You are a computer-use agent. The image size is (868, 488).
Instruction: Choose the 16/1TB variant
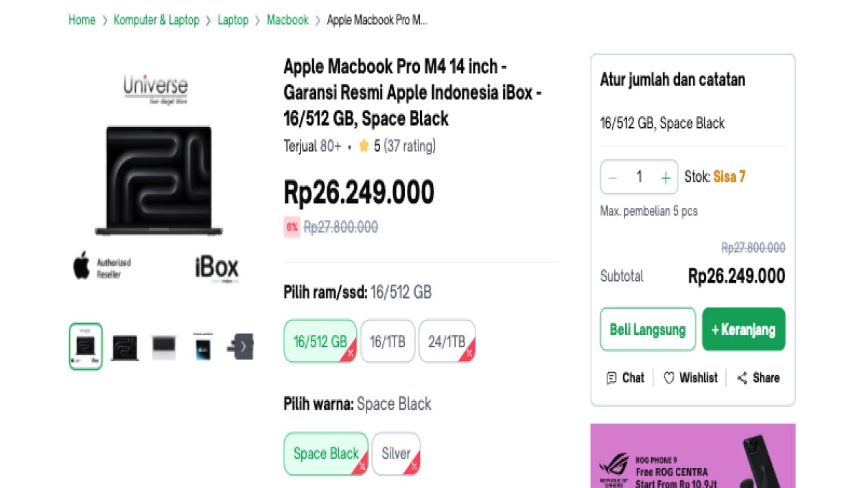pyautogui.click(x=388, y=341)
